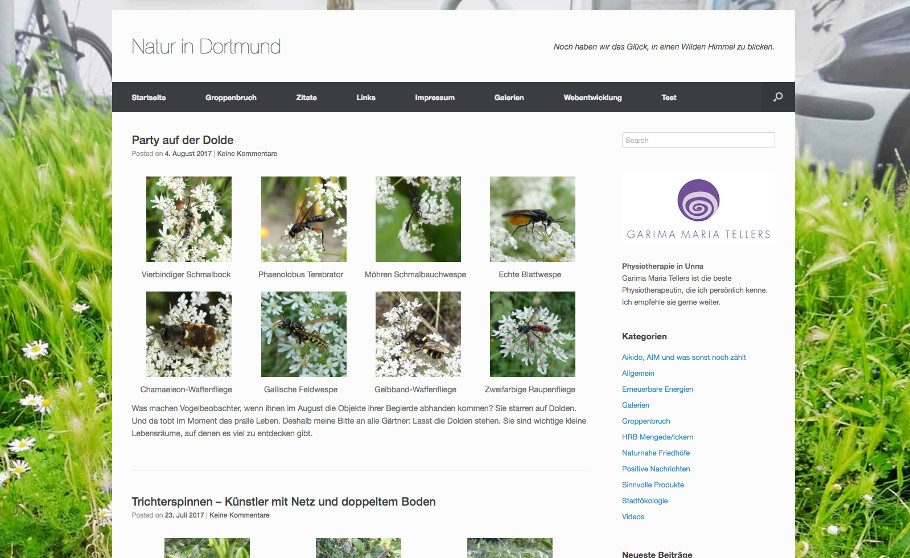Open the Chamaeleon-Waffenfliege thumbnail

[x=189, y=334]
